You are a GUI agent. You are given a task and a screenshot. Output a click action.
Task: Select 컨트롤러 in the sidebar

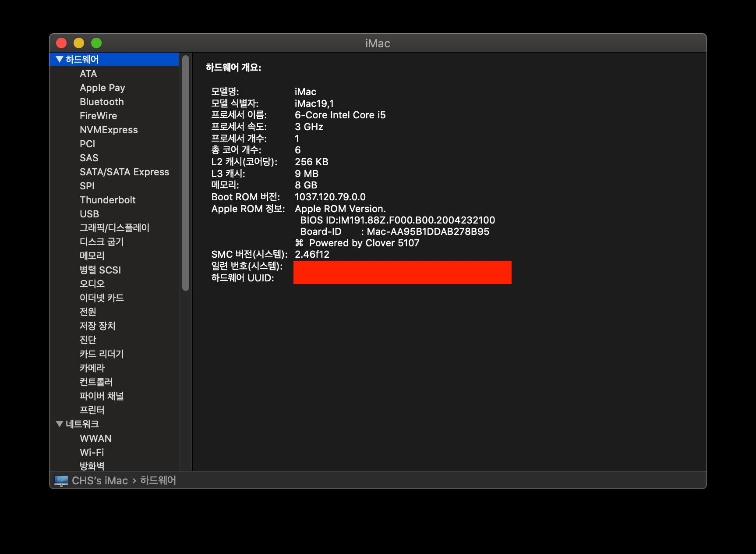click(96, 382)
